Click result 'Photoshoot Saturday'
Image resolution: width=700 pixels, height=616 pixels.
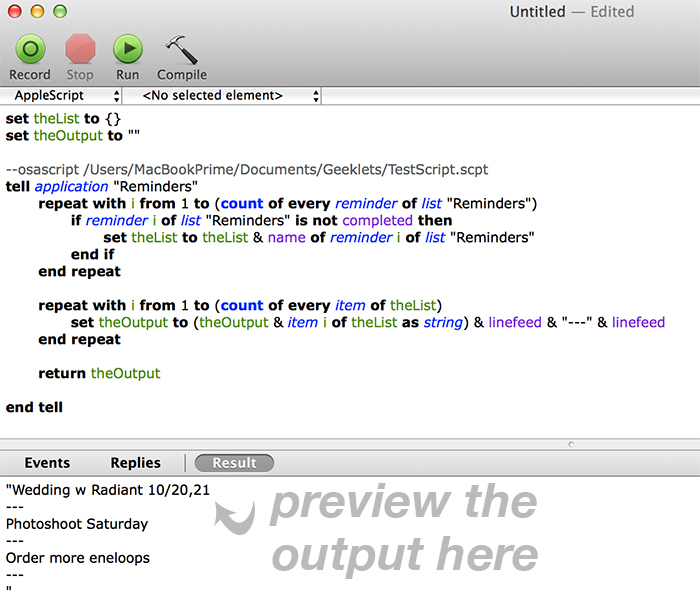[x=77, y=524]
